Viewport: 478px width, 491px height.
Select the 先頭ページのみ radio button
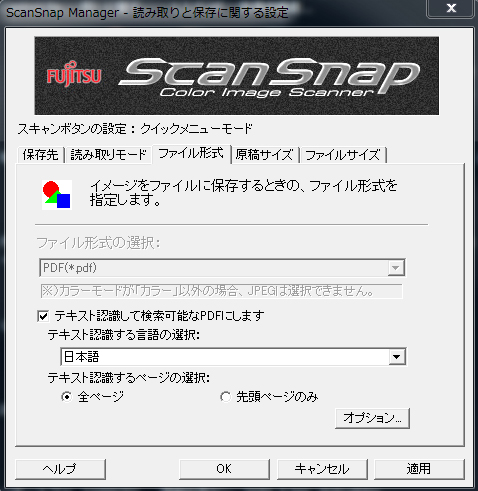[225, 397]
